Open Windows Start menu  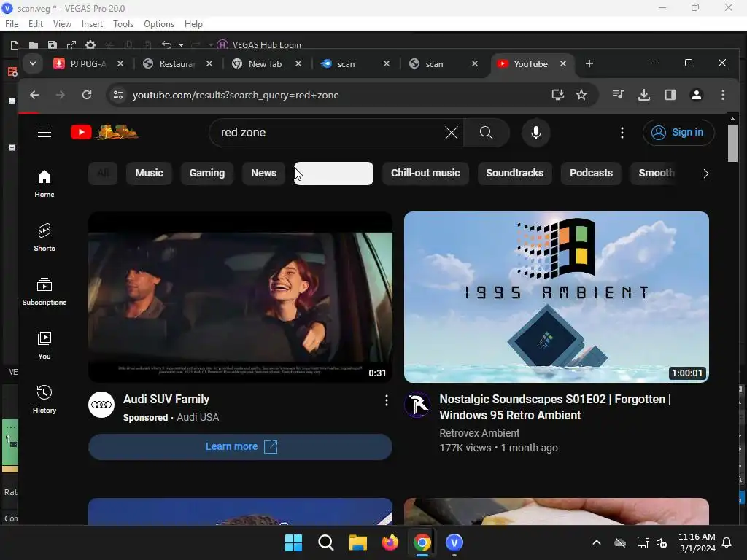tap(293, 542)
